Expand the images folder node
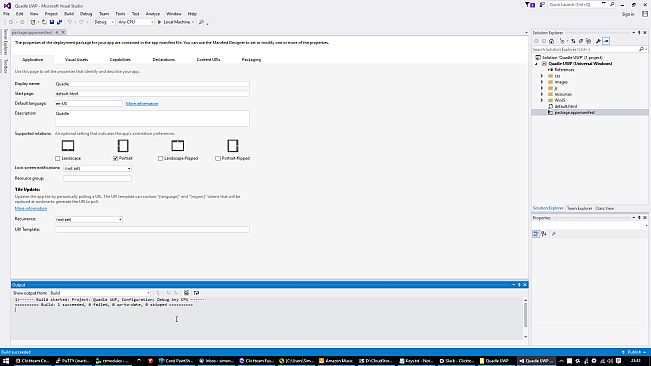This screenshot has width=651, height=366. [542, 82]
